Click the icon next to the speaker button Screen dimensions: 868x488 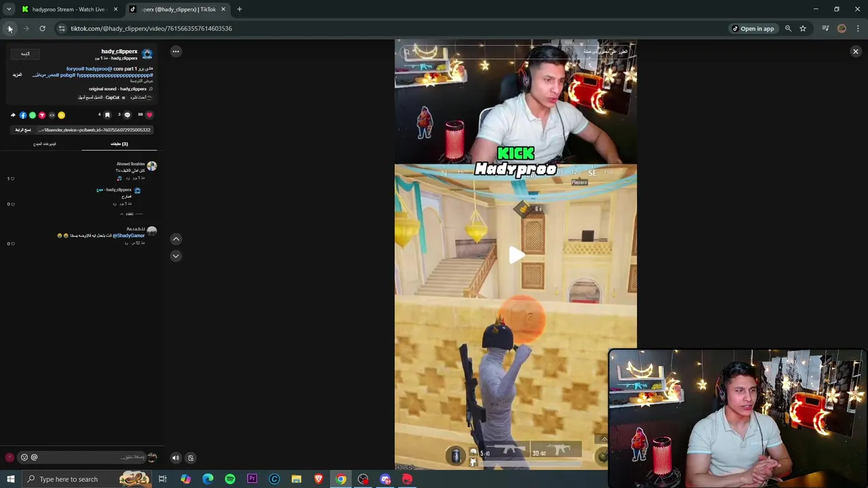pyautogui.click(x=191, y=457)
